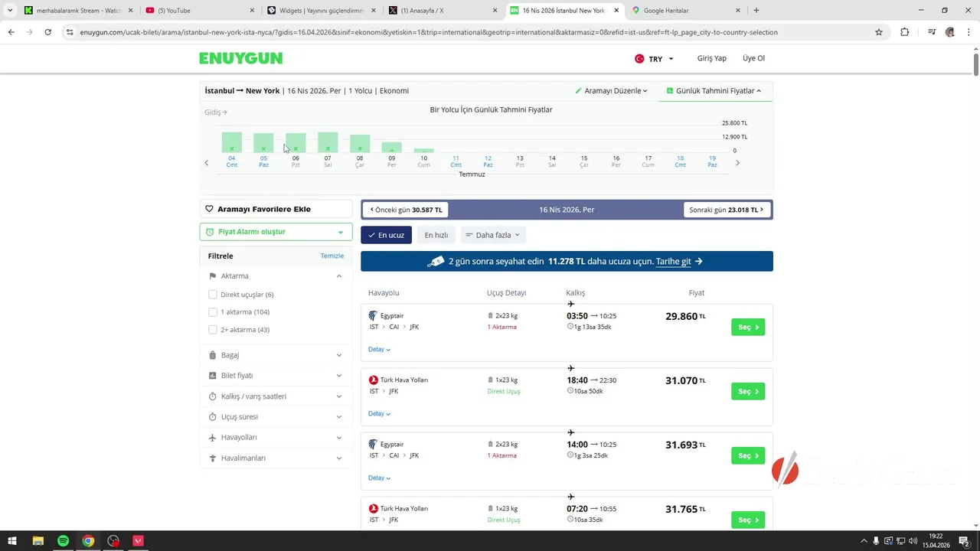The height and width of the screenshot is (551, 980).
Task: Expand the Bagaj filter section
Action: [x=339, y=355]
